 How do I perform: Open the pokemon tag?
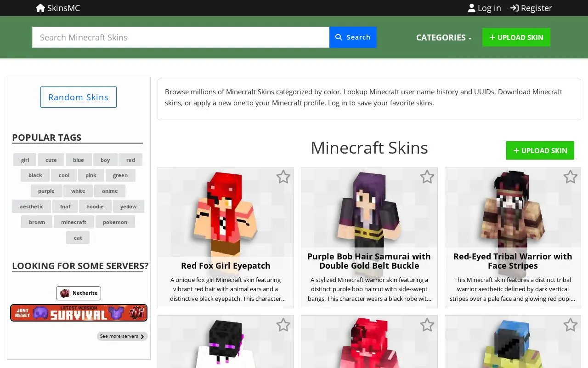pos(115,222)
